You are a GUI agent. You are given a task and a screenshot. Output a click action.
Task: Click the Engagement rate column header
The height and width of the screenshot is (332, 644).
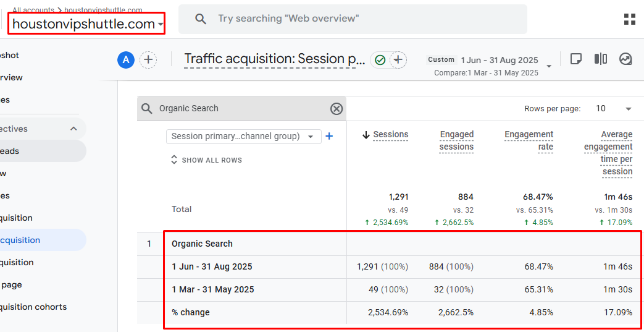(529, 140)
